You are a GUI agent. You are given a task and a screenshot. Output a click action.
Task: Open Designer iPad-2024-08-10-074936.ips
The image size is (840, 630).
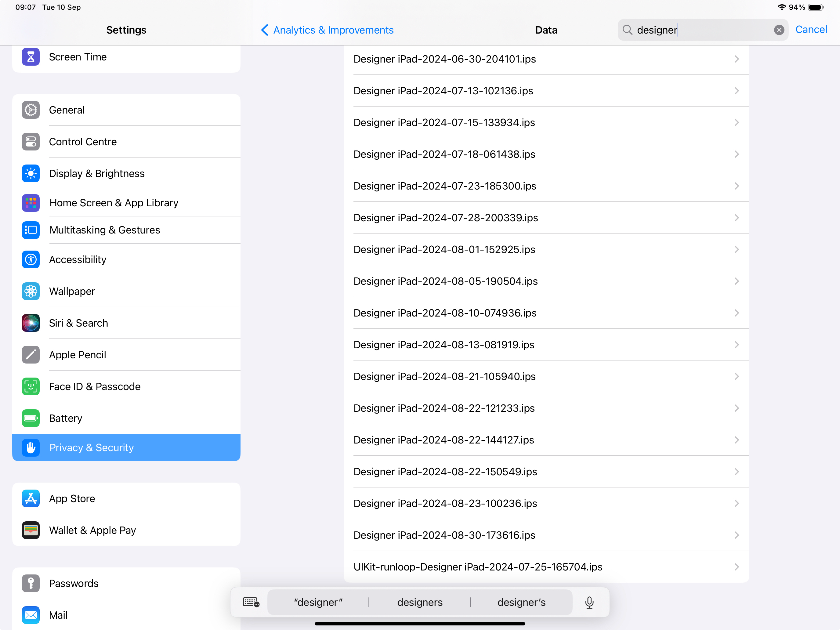pyautogui.click(x=546, y=313)
